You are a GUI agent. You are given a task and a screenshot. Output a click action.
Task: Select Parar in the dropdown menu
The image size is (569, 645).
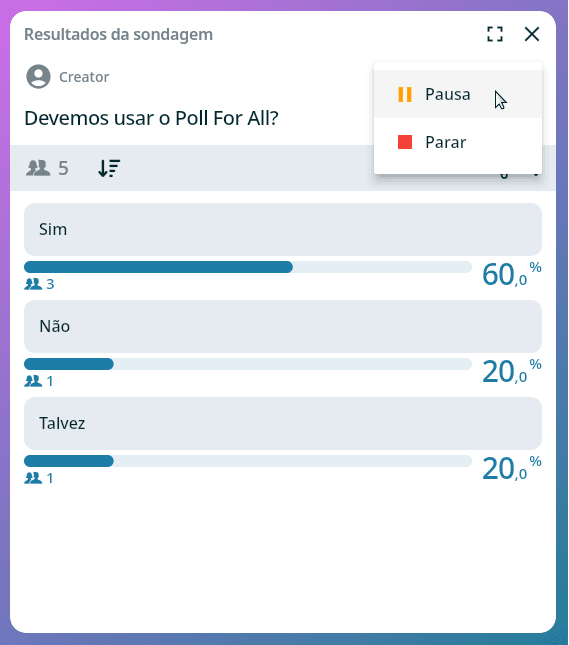point(458,142)
